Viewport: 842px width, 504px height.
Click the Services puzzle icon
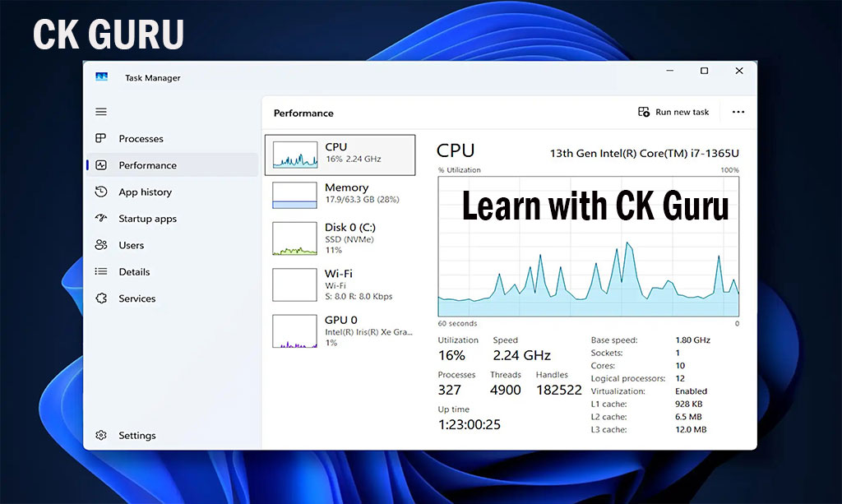[101, 298]
